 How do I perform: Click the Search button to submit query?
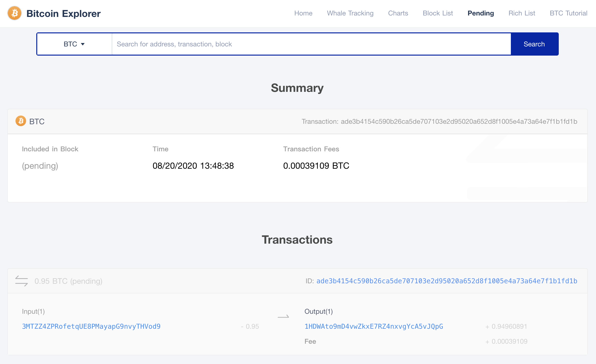click(x=534, y=44)
